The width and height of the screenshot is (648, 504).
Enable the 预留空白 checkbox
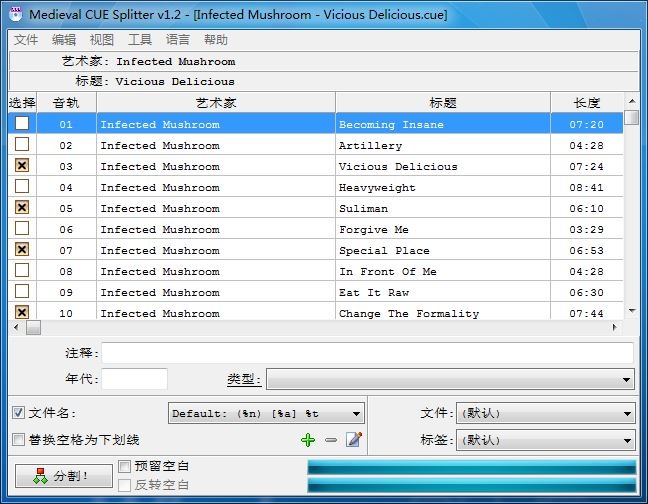124,466
